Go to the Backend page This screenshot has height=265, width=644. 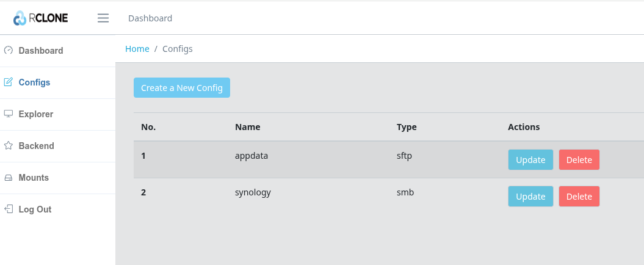point(57,146)
